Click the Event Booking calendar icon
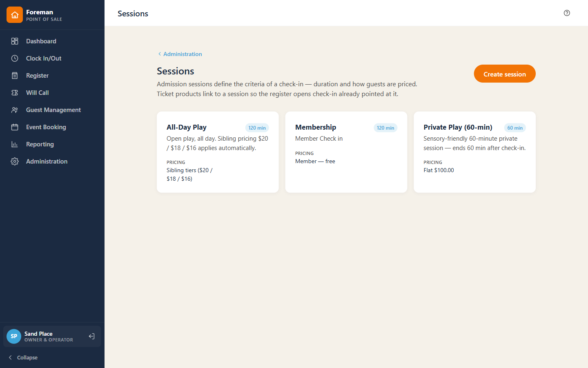The height and width of the screenshot is (368, 588). pos(15,127)
